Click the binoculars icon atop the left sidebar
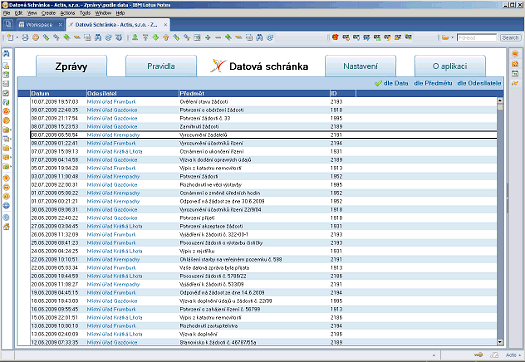Viewport: 525px width, 362px height. (6, 54)
